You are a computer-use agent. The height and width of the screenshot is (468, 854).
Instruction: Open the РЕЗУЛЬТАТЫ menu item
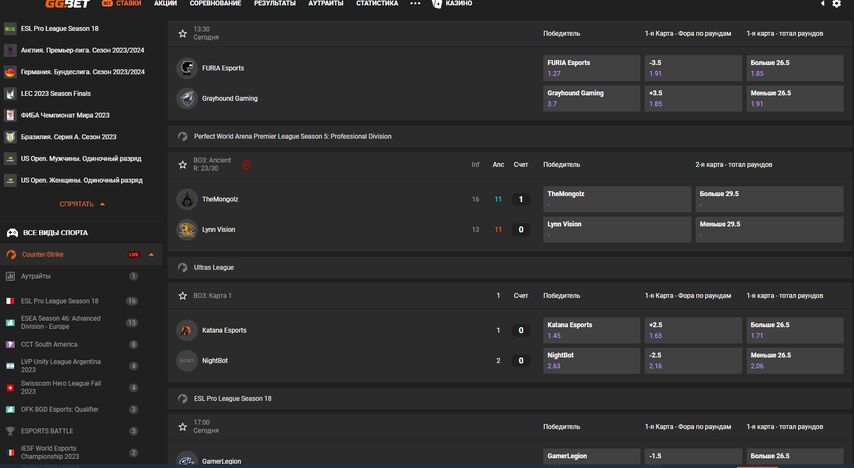pos(275,3)
